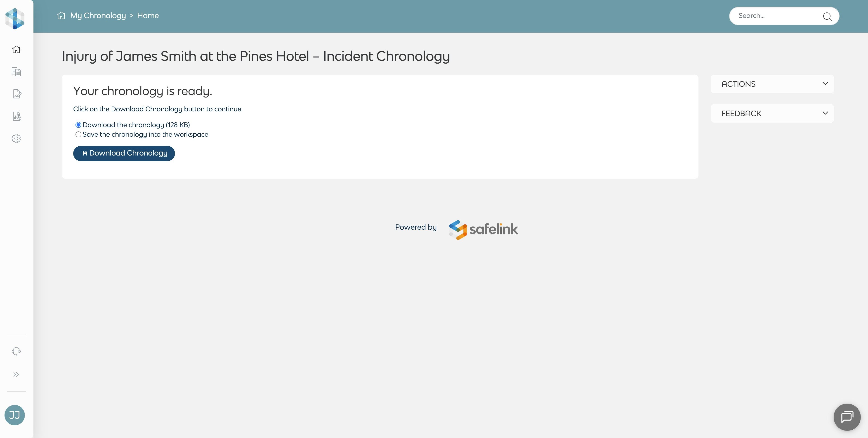Click the edit document sidebar icon

[17, 94]
